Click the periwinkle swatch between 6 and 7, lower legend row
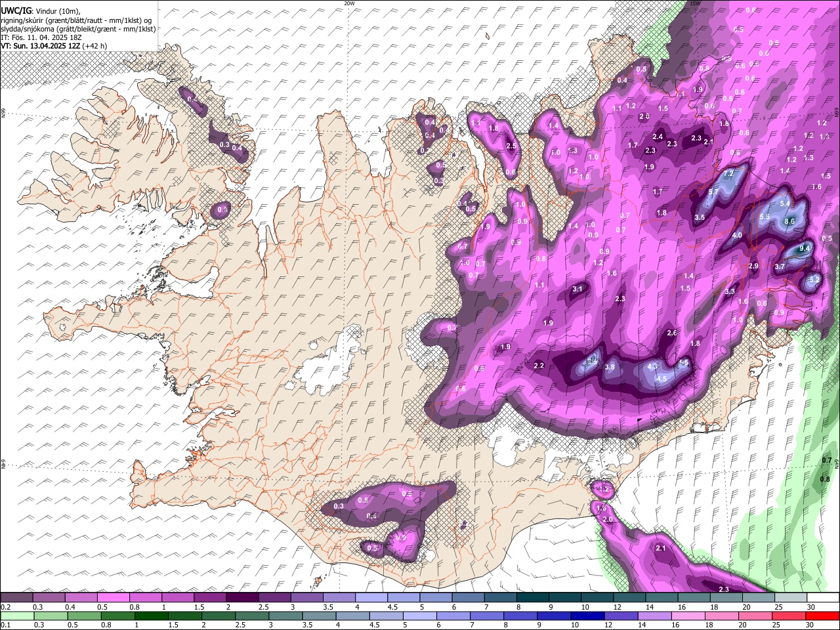 (453, 616)
